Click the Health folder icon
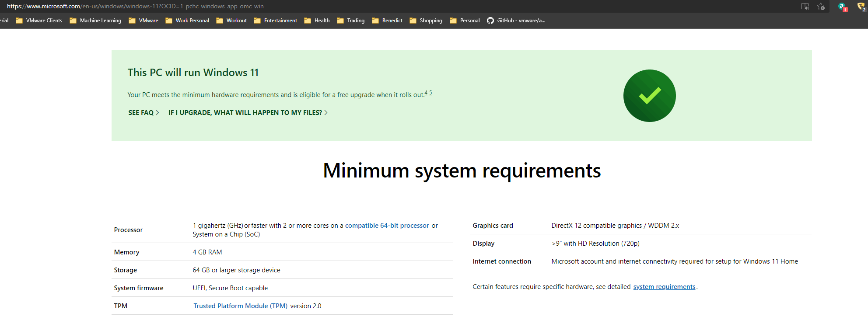 [x=308, y=21]
